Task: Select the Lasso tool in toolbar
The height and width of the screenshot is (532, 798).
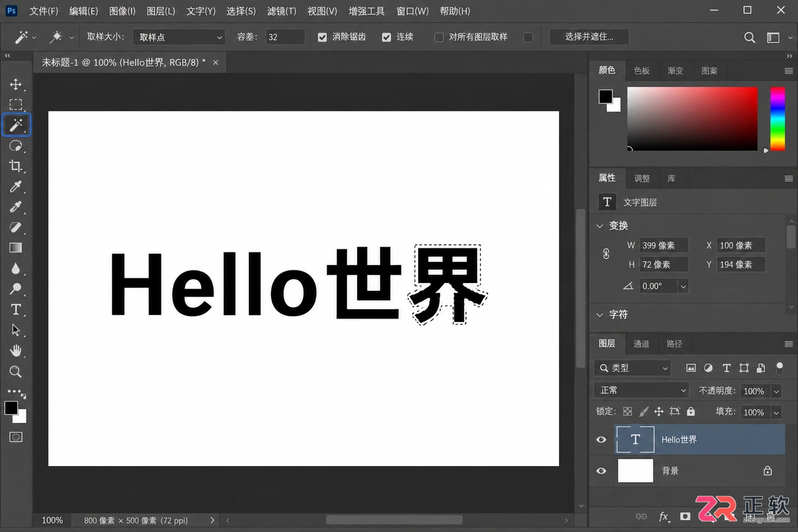Action: [16, 146]
